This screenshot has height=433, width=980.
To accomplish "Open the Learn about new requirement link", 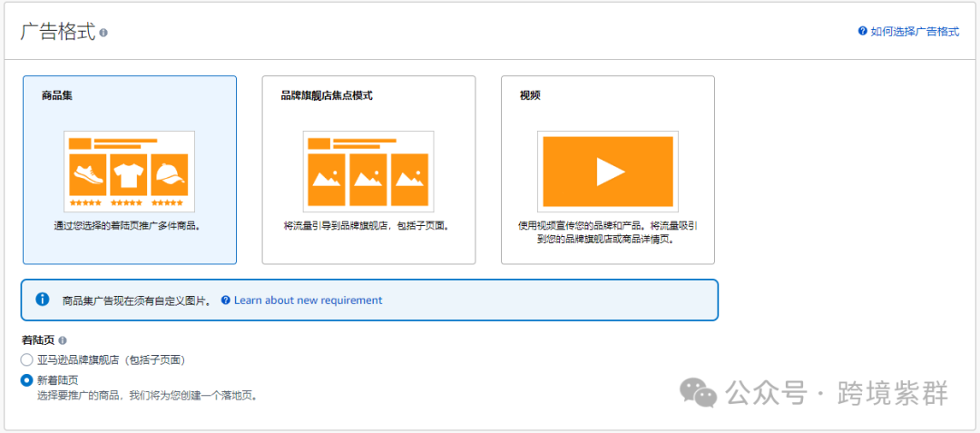I will [x=308, y=300].
